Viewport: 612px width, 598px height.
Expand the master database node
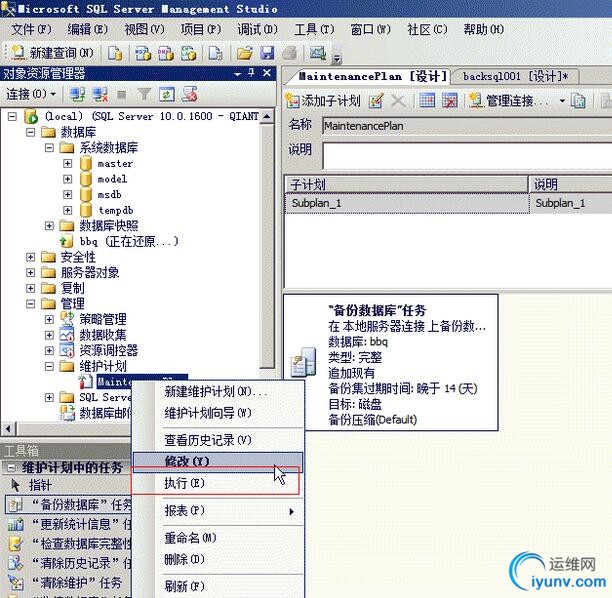pos(68,163)
